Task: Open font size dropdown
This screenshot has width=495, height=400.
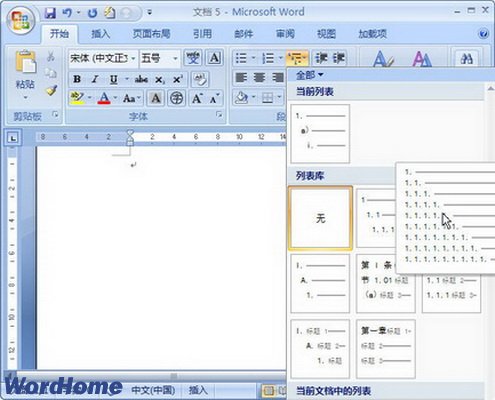Action: pyautogui.click(x=175, y=58)
